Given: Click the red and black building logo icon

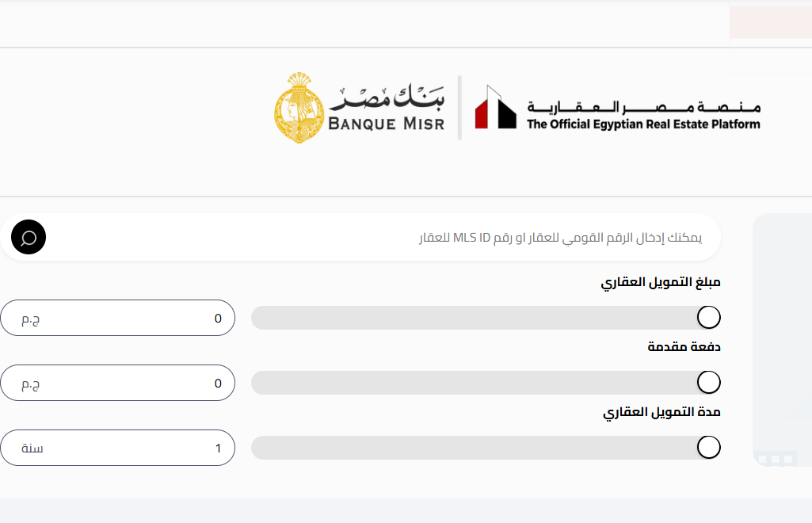Looking at the screenshot, I should pyautogui.click(x=495, y=109).
